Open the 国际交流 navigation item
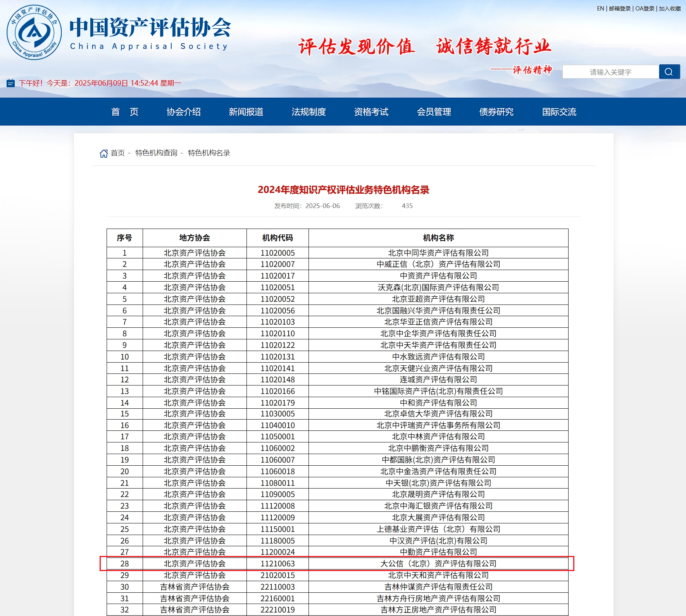Image resolution: width=686 pixels, height=616 pixels. tap(559, 112)
